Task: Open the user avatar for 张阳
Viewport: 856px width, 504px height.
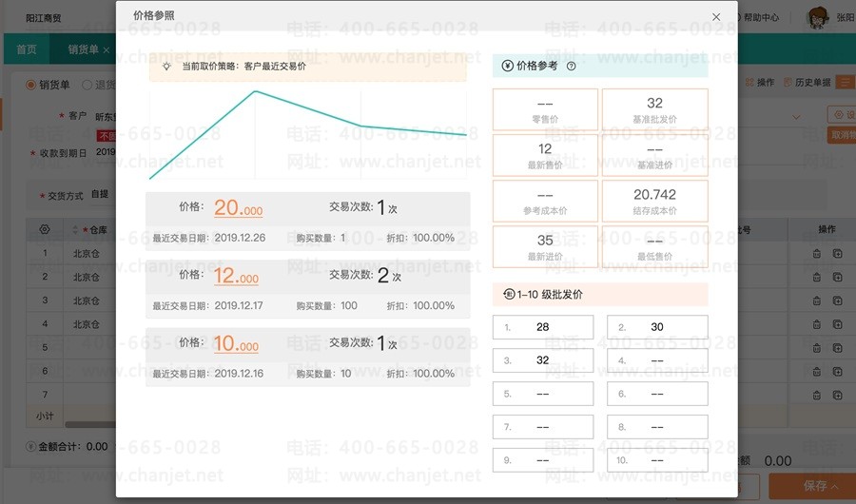Action: (x=817, y=17)
